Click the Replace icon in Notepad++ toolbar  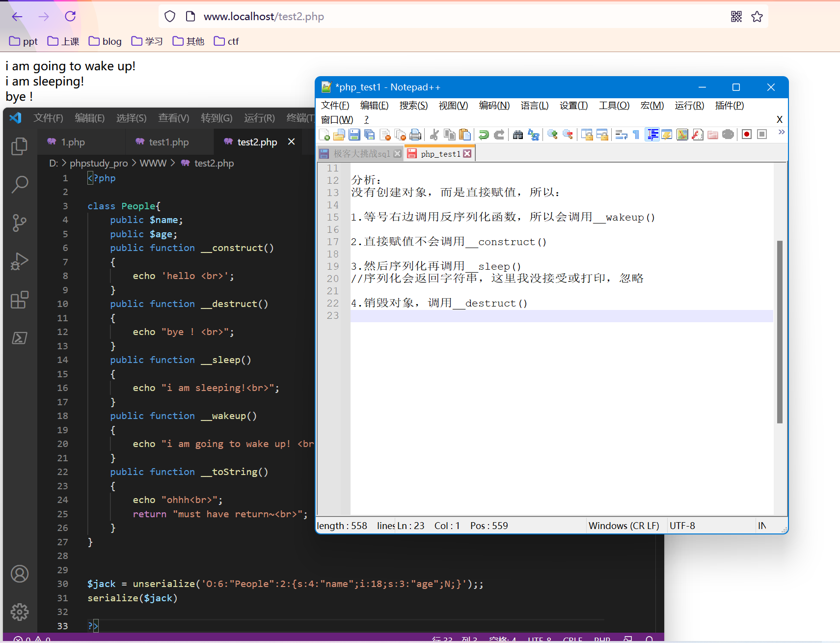[x=533, y=135]
